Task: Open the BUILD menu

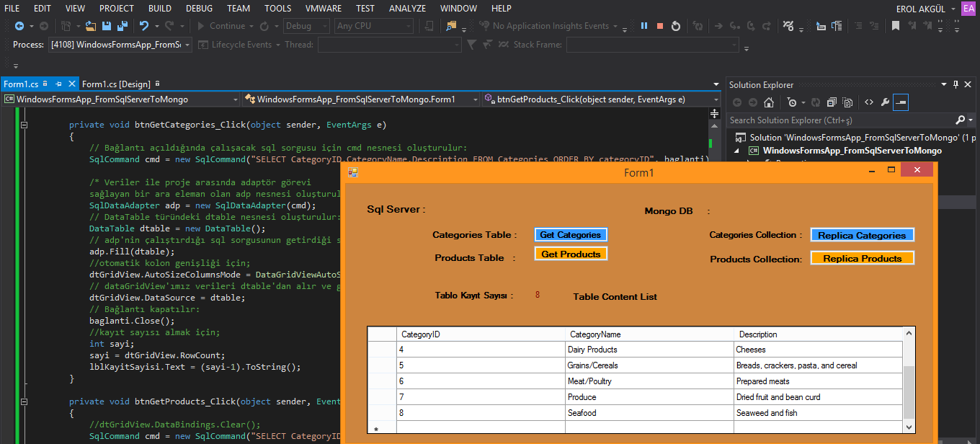Action: 160,9
